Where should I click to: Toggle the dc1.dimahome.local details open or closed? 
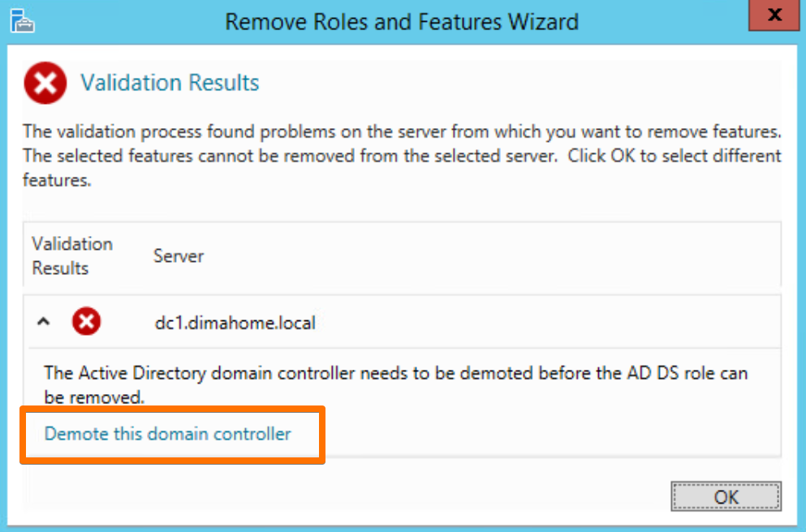coord(42,321)
